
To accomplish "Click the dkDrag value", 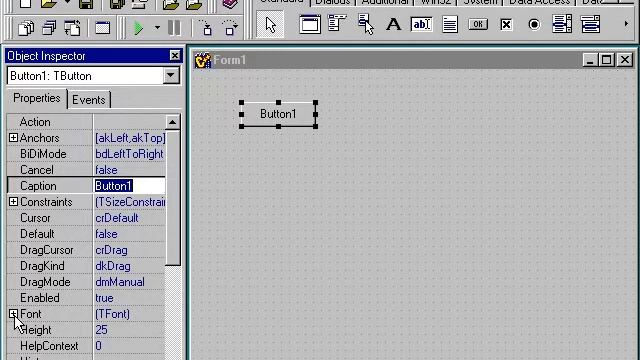I will point(113,266).
